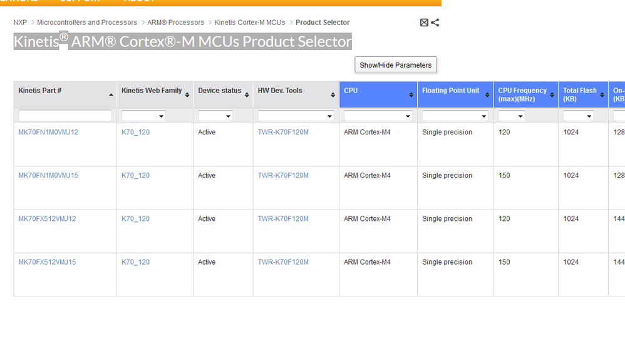Click ARM Cortex-M4 in MK70FX512VMJ12 row

tap(367, 219)
